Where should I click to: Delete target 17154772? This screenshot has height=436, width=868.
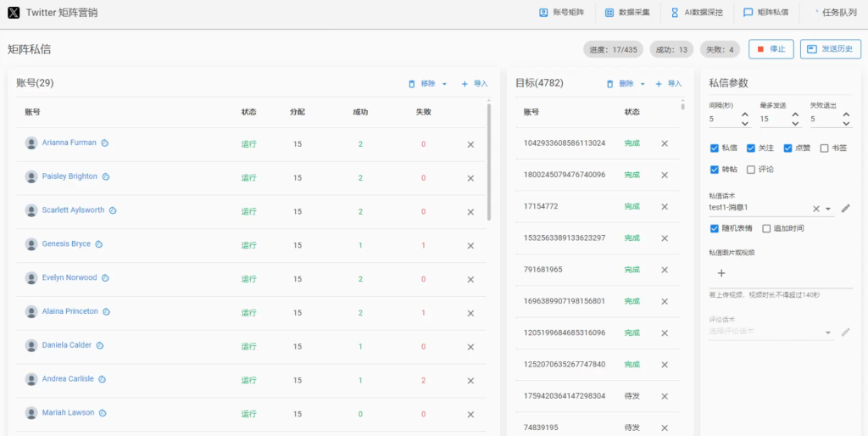[x=665, y=207]
